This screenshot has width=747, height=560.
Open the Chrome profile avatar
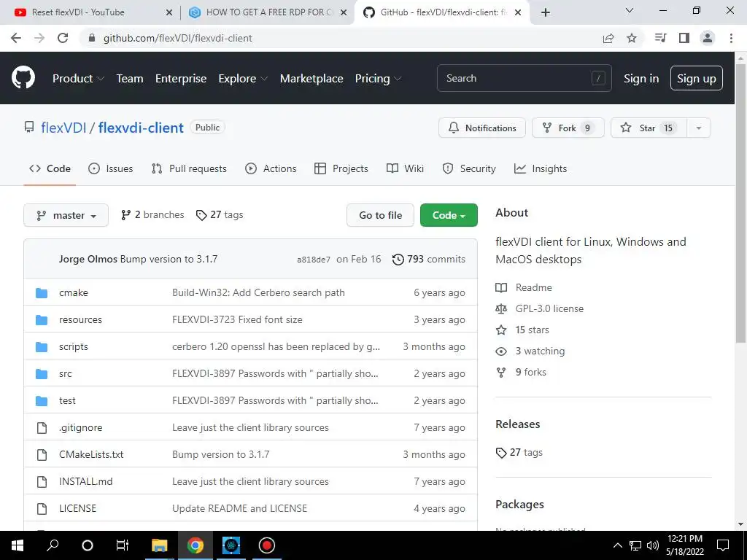click(708, 38)
